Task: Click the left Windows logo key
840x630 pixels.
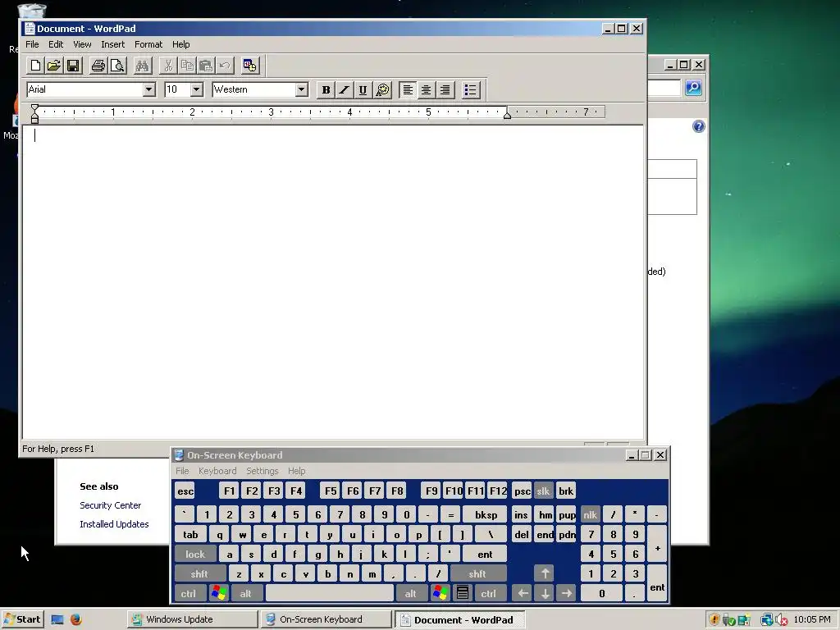Action: tap(219, 594)
